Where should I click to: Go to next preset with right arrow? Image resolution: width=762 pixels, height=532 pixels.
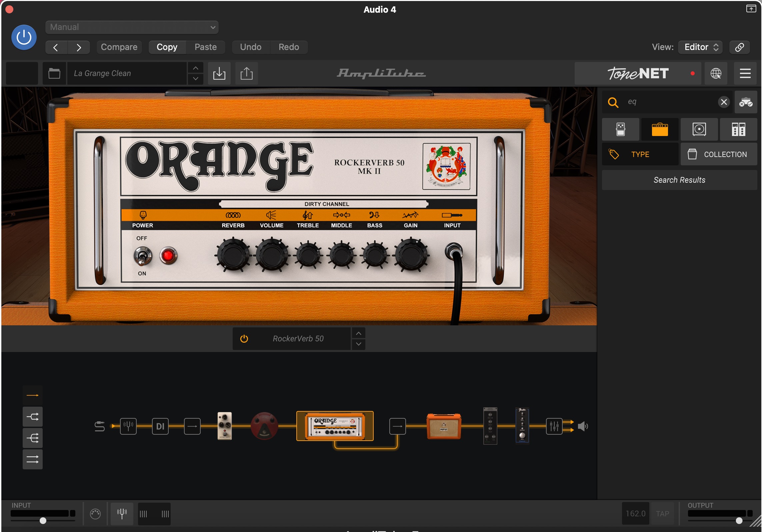79,47
